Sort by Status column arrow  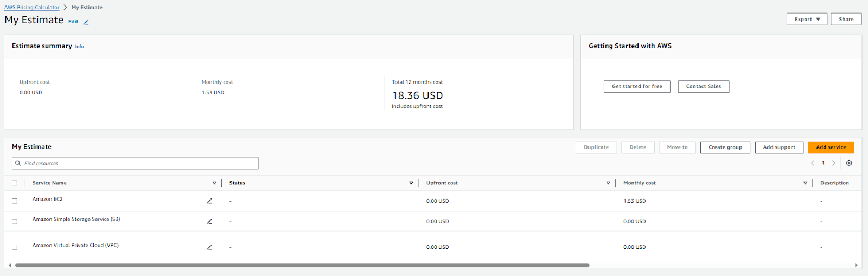(411, 183)
